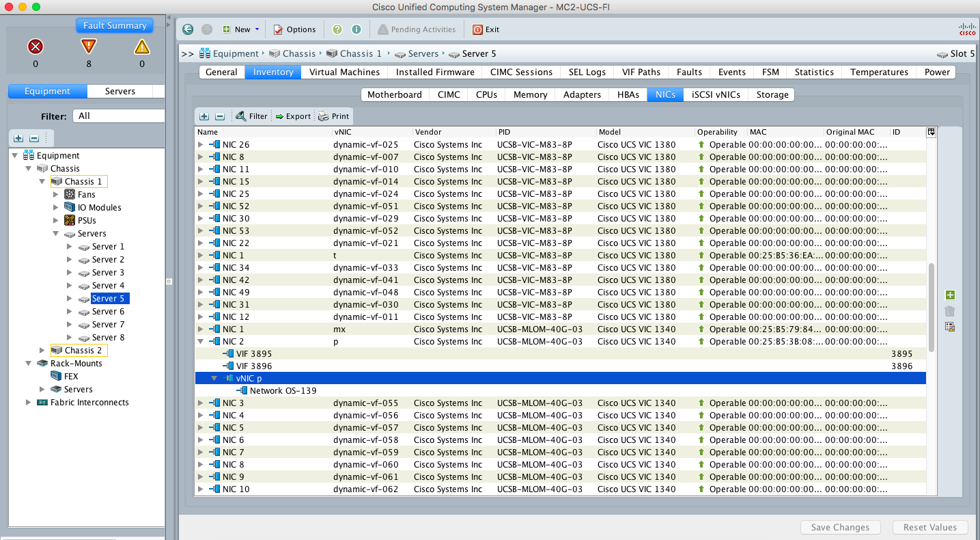980x540 pixels.
Task: Select the VIF 3896 row
Action: point(560,366)
